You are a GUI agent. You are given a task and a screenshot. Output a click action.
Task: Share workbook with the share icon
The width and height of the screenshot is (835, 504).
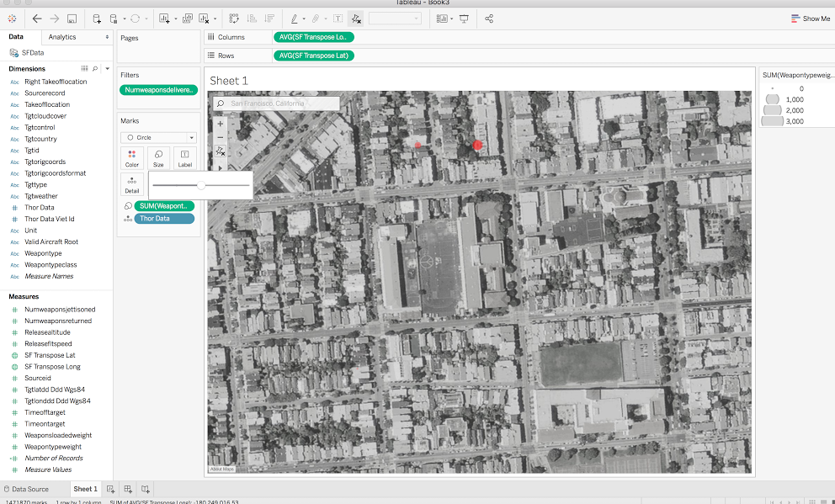(489, 19)
